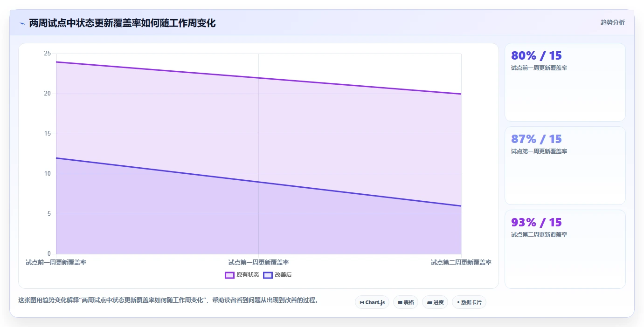This screenshot has width=644, height=327.
Task: Toggle the 改善后 legend swatch
Action: [x=268, y=275]
